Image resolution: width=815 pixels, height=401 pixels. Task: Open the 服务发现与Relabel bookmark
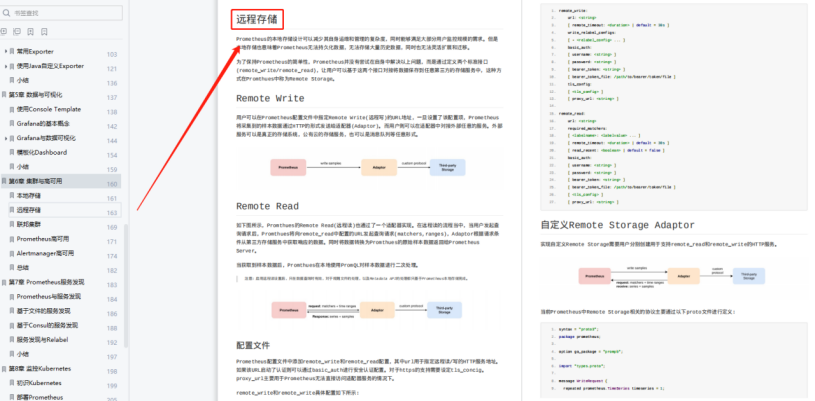43,340
